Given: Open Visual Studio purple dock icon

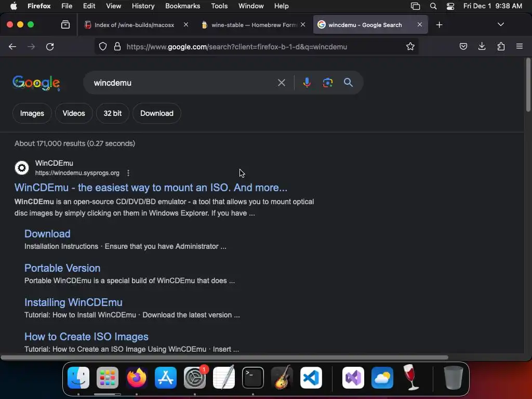Looking at the screenshot, I should coord(353,378).
